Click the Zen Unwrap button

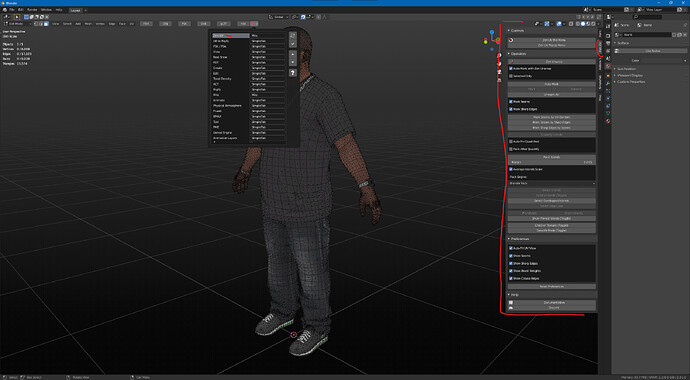click(x=552, y=62)
